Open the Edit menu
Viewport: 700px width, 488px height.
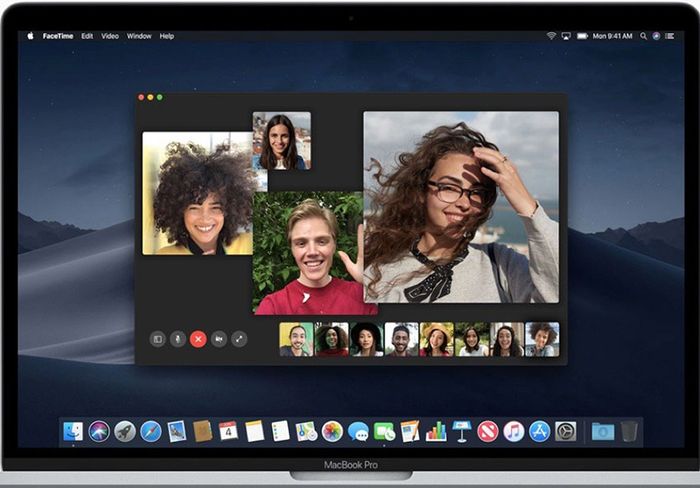(x=87, y=36)
